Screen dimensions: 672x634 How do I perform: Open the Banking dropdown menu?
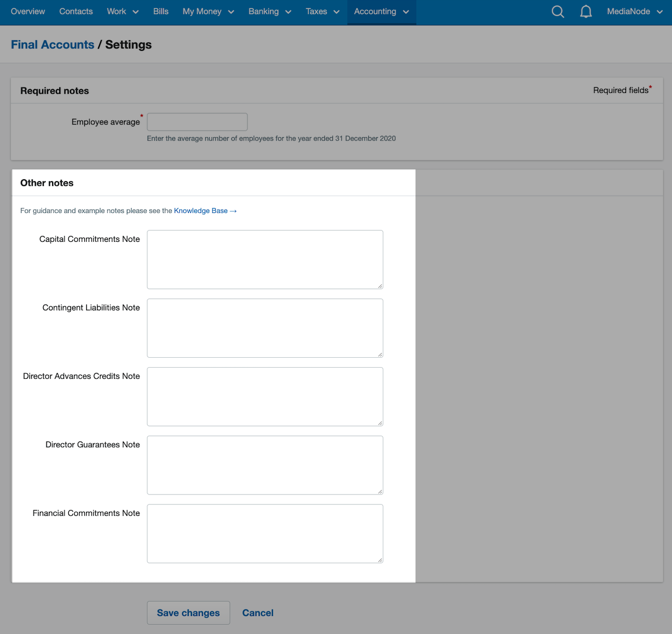[269, 11]
